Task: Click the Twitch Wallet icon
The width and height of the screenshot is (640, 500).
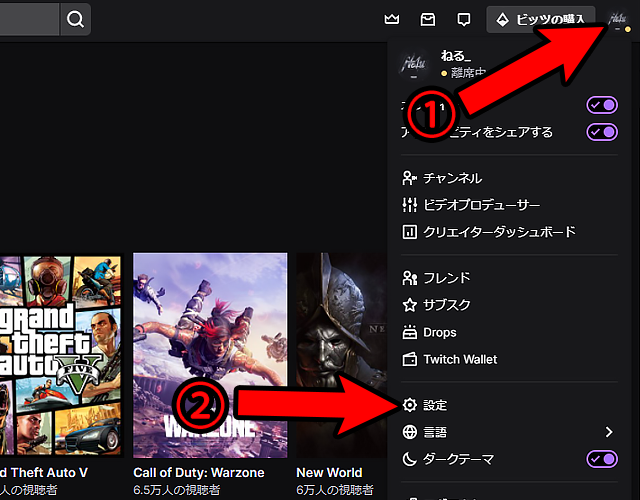Action: tap(410, 360)
